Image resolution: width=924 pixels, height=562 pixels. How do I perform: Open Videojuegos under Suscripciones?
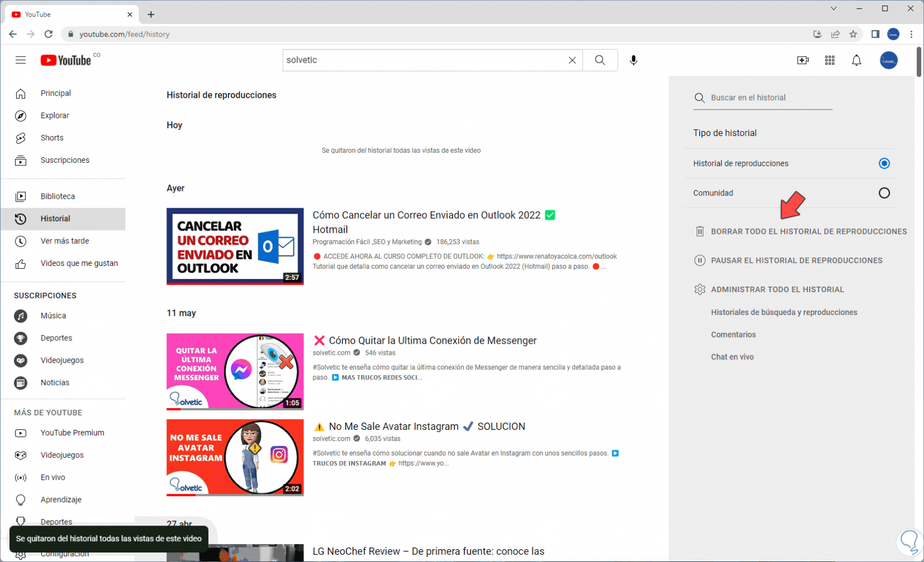[x=63, y=360]
